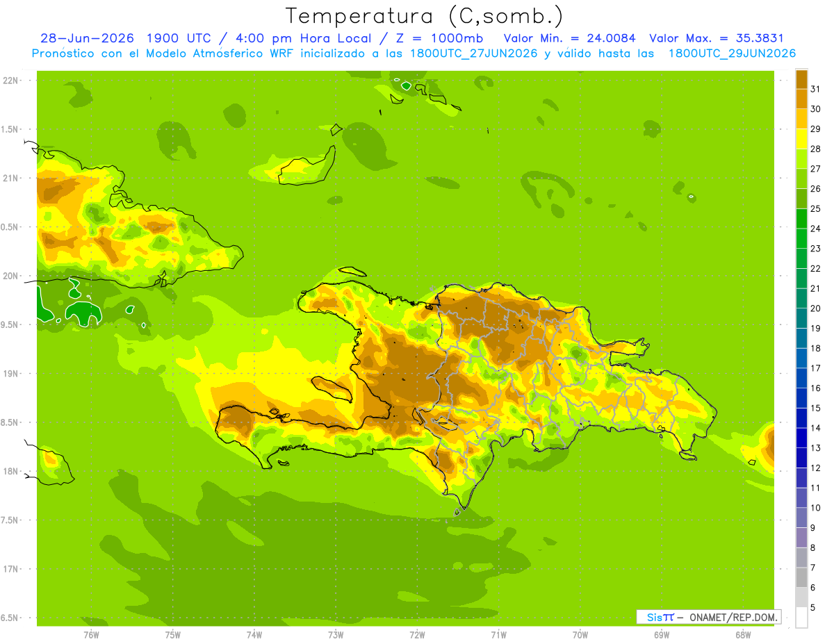Click the colorbar value "29"
The image size is (834, 644).
pos(816,129)
